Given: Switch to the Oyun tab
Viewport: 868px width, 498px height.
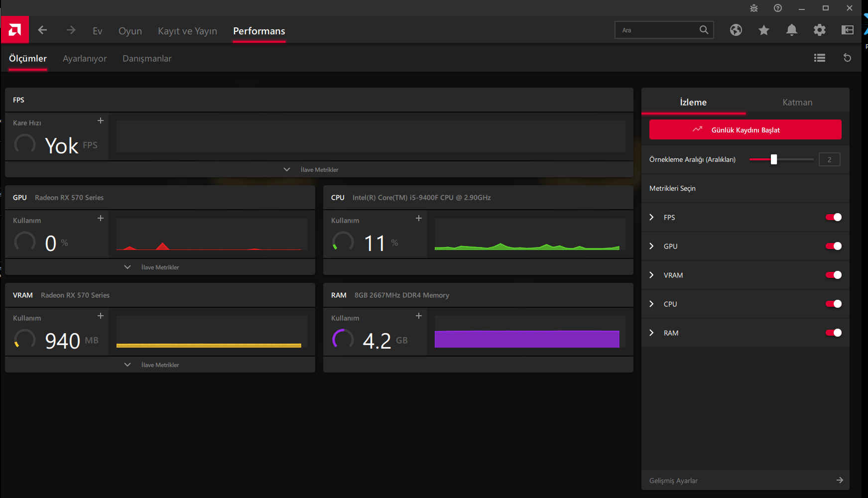Looking at the screenshot, I should click(x=130, y=31).
